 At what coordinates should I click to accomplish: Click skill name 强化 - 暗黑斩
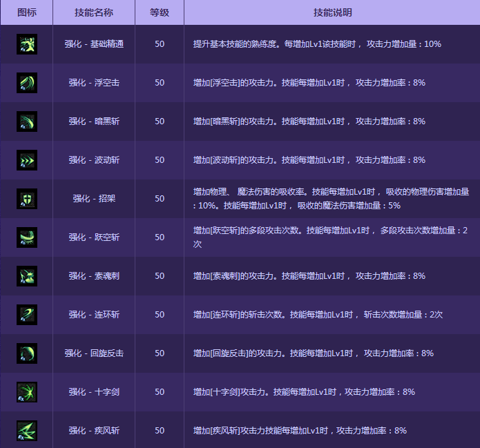click(94, 121)
